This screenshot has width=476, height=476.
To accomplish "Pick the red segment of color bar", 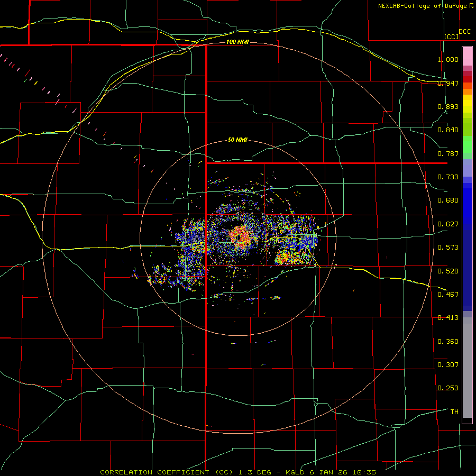I will 467,79.
